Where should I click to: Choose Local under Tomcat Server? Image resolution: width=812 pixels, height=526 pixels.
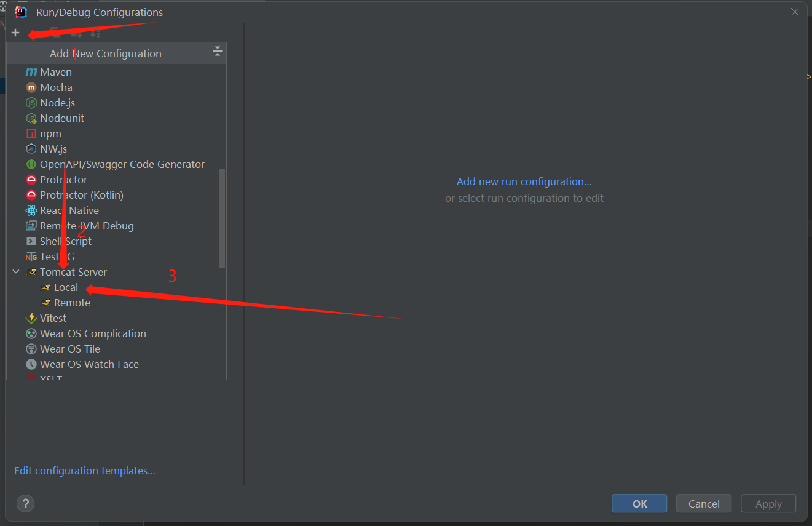click(x=66, y=287)
